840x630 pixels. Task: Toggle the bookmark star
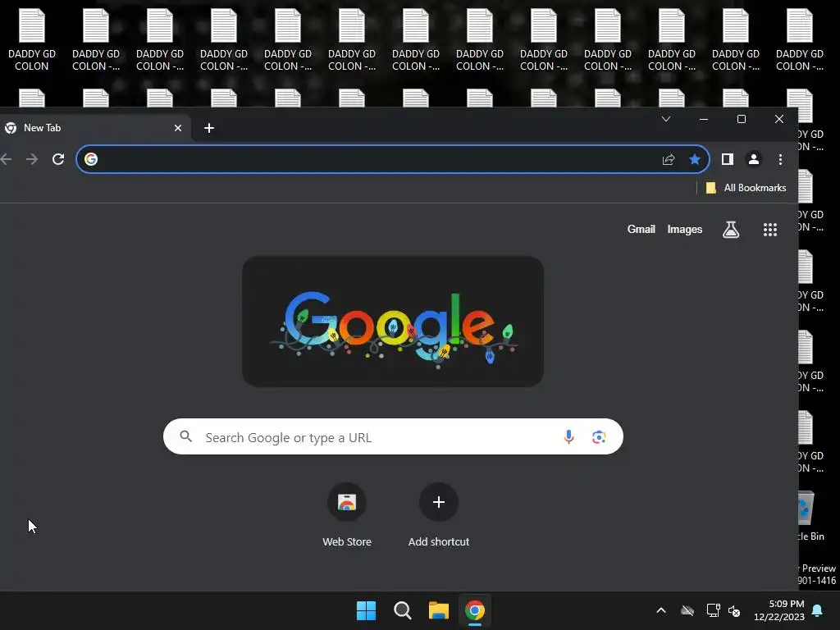point(694,159)
